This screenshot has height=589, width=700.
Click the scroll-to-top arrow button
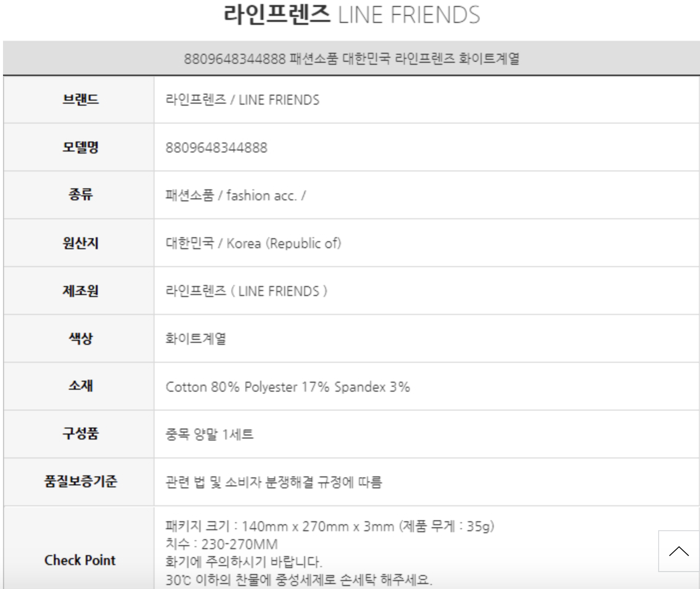coord(679,551)
